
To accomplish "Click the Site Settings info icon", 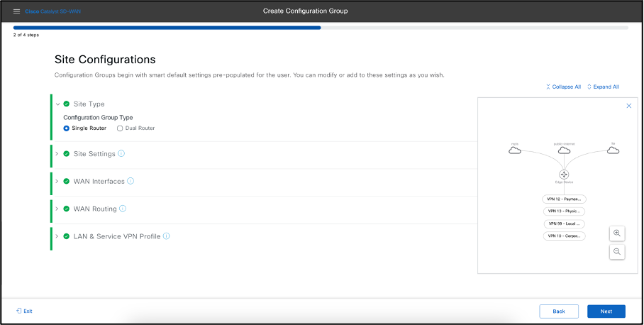I will click(x=121, y=153).
